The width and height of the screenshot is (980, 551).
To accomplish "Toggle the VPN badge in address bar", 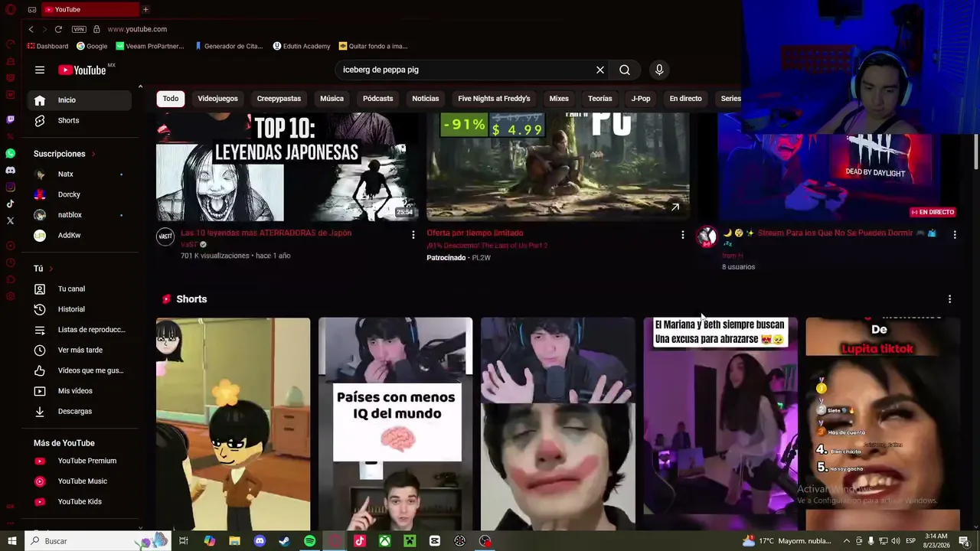I will pyautogui.click(x=79, y=29).
